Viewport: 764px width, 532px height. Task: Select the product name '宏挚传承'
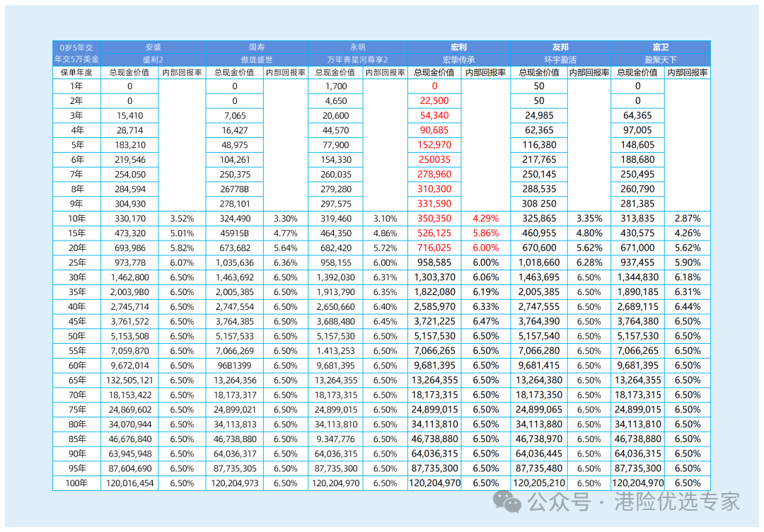pyautogui.click(x=458, y=60)
